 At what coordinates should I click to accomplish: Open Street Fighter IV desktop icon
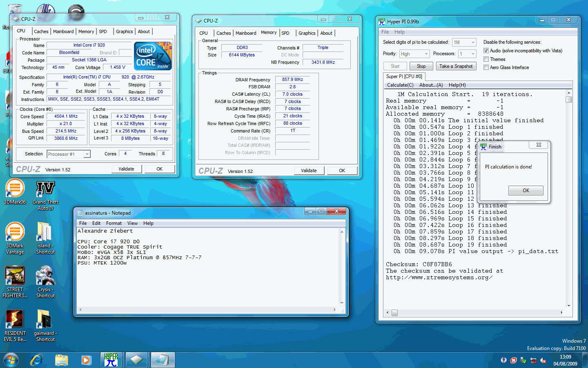point(15,282)
